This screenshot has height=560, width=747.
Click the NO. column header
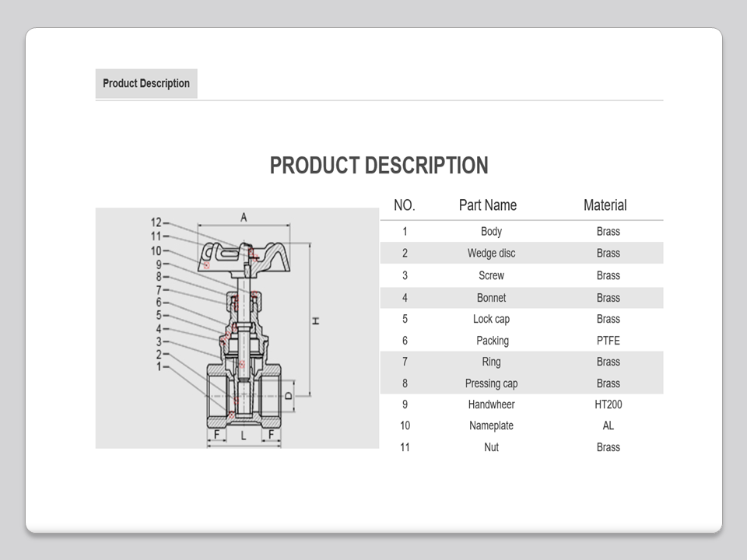click(x=405, y=205)
